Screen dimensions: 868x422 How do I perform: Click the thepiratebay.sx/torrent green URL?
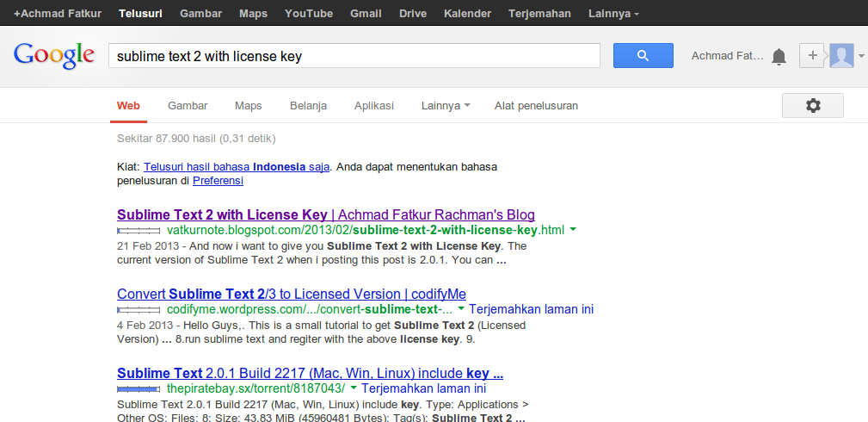coord(255,388)
